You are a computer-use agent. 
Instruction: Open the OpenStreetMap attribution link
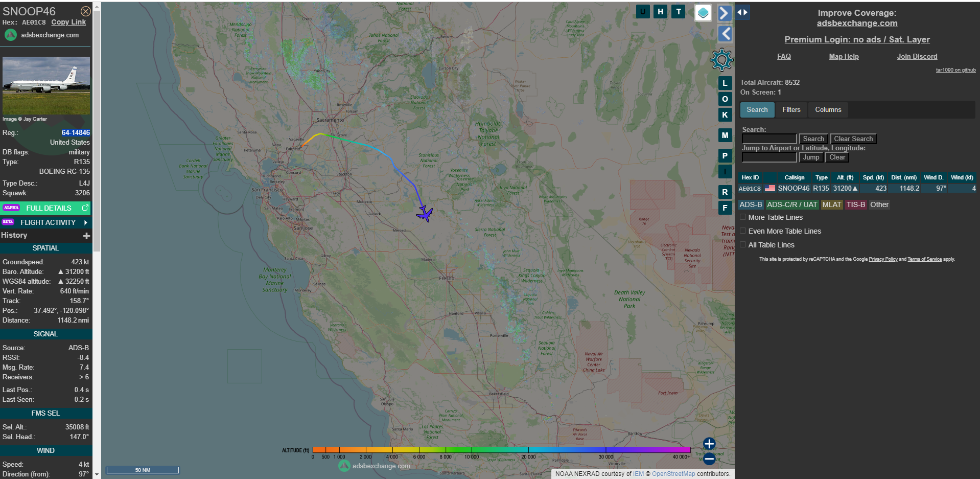click(673, 474)
